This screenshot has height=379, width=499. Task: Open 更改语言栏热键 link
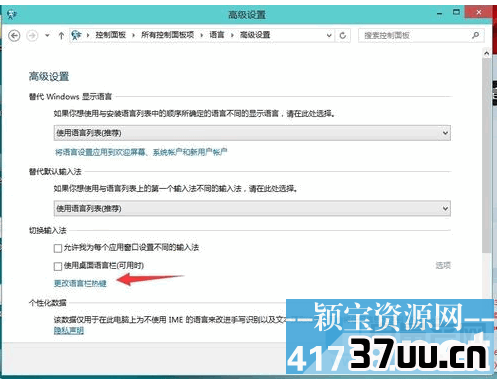80,283
